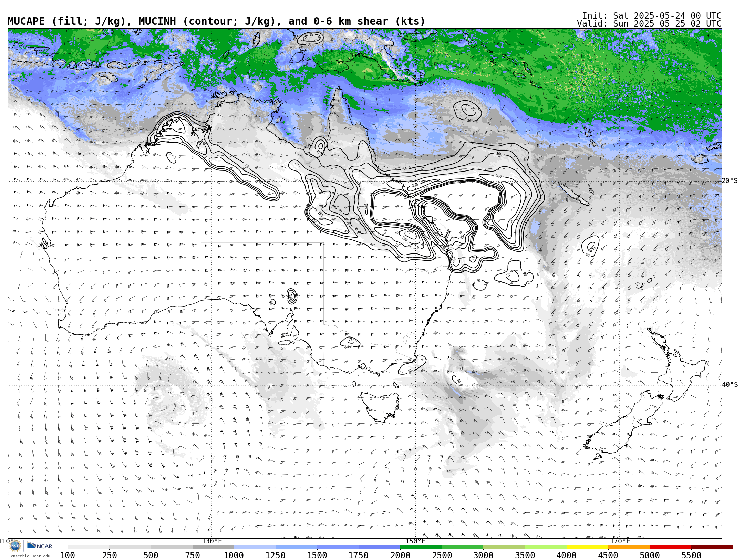Click the 170°E longitude label

620,541
